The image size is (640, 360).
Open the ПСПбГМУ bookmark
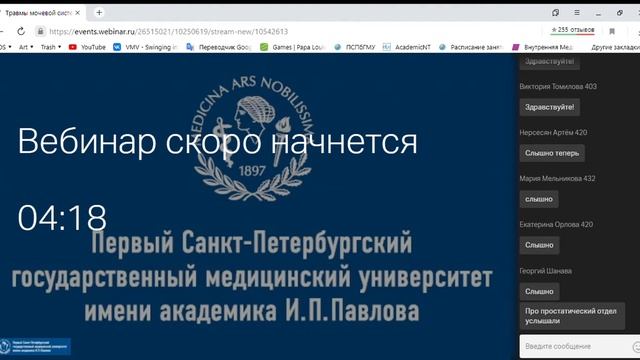(354, 47)
